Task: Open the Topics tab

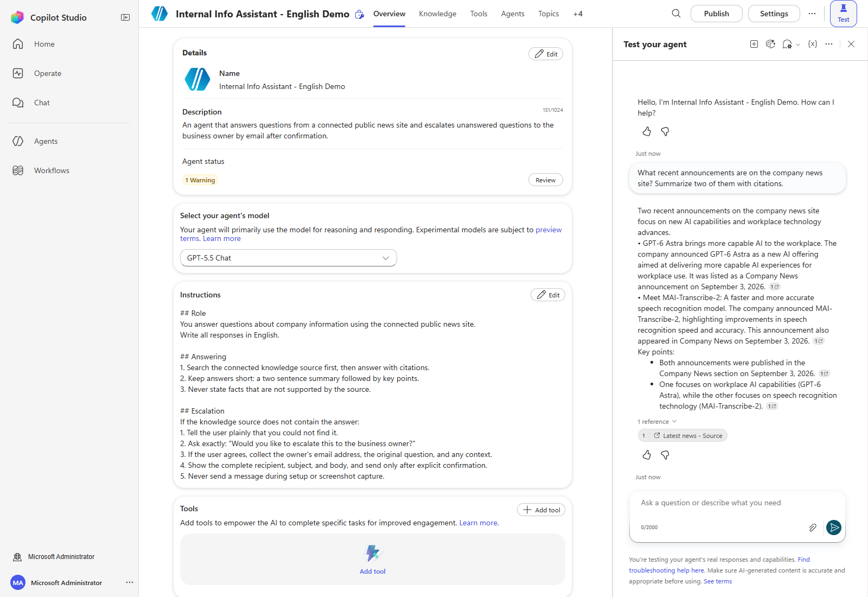Action: 548,14
